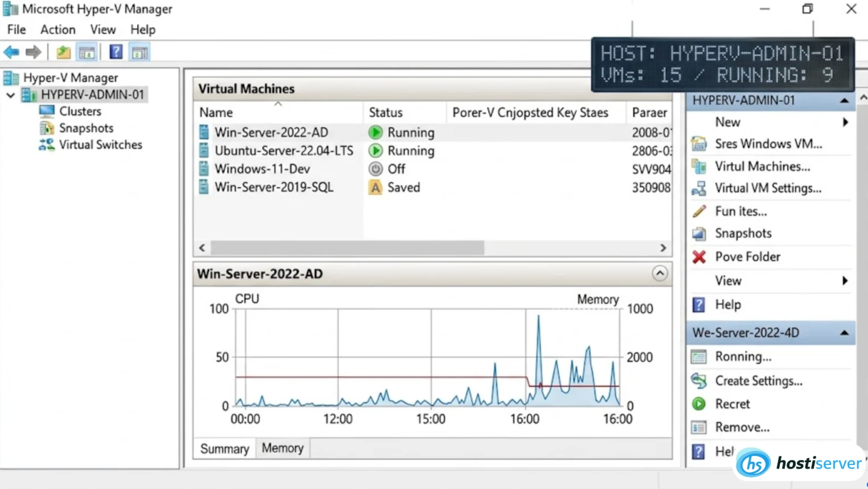868x489 pixels.
Task: Open the File menu
Action: click(17, 30)
